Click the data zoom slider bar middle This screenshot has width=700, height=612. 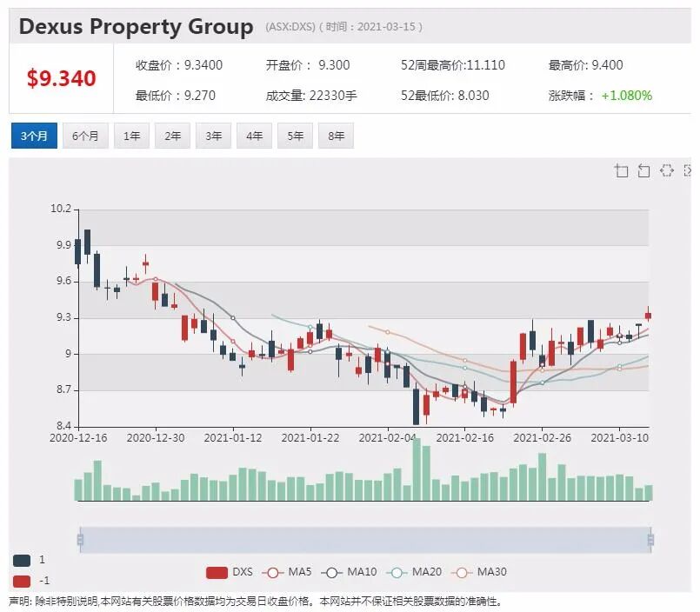pos(365,540)
